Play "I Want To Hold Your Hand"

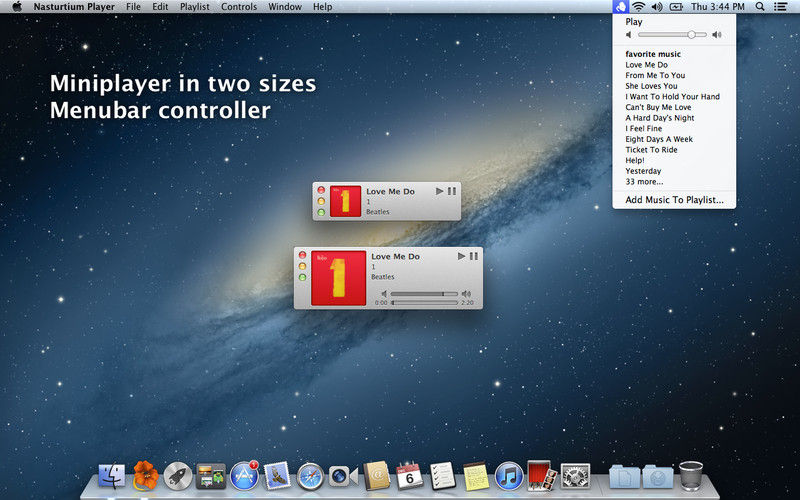pos(674,96)
